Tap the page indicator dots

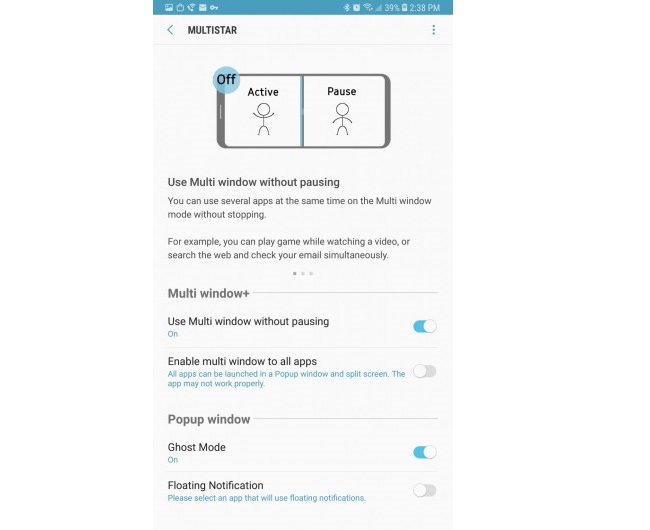pos(303,273)
